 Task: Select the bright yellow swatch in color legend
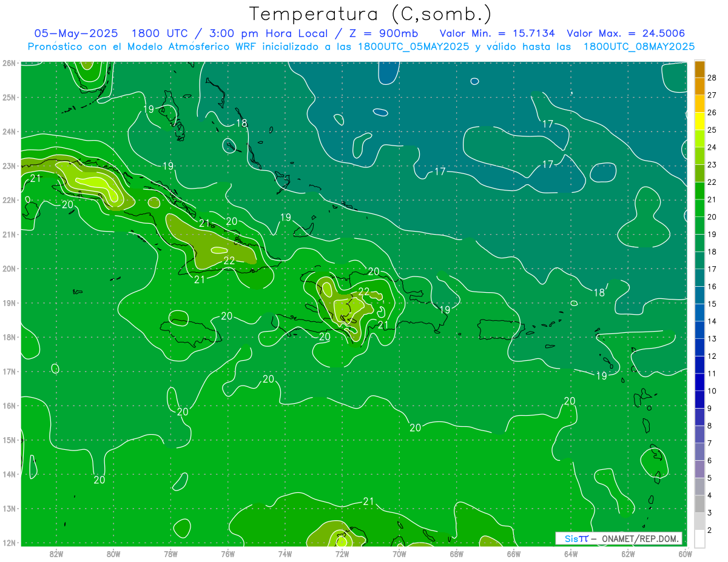click(699, 121)
